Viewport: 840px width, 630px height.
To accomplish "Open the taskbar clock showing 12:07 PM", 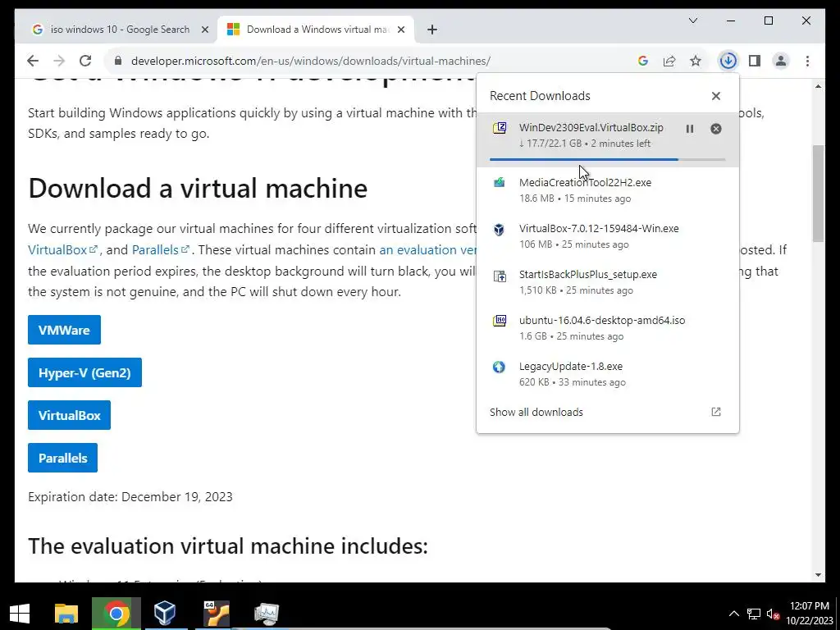I will [810, 614].
